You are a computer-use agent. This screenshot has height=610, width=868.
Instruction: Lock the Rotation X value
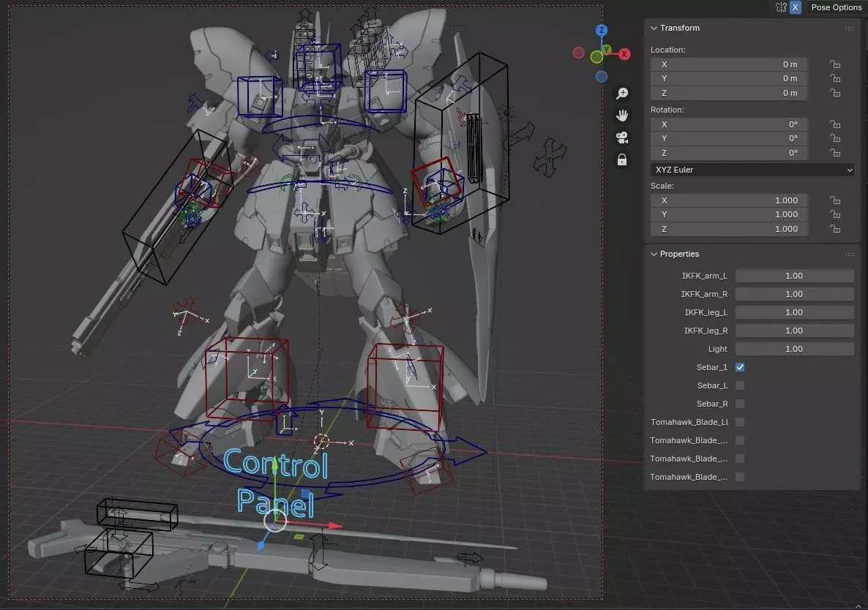tap(835, 124)
